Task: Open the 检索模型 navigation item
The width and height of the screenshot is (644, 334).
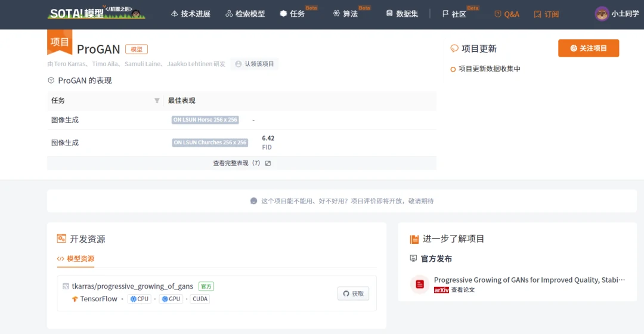Action: 245,14
